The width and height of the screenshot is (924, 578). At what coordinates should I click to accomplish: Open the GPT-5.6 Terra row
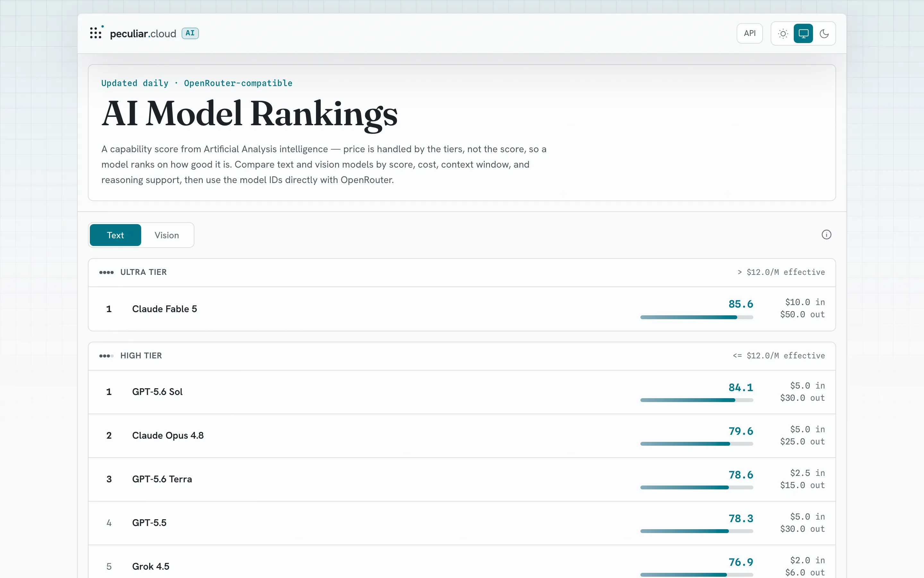pos(462,479)
